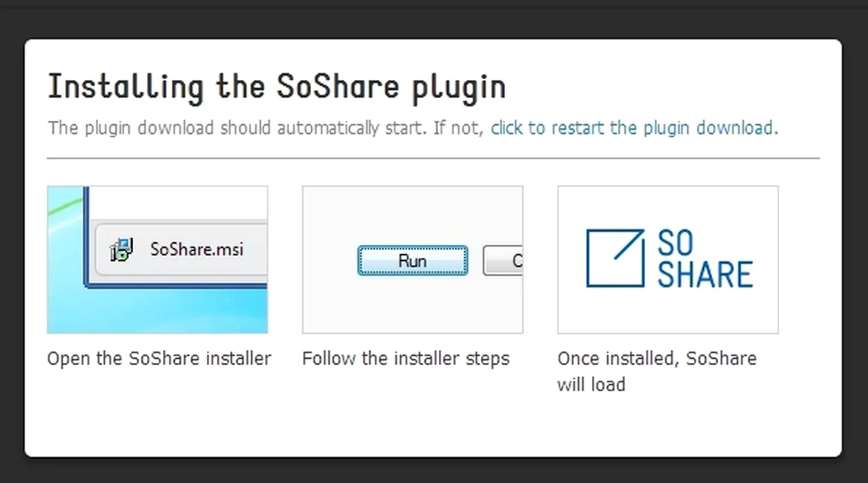Click the square SoShare logo icon
Viewport: 868px width, 483px height.
point(615,258)
